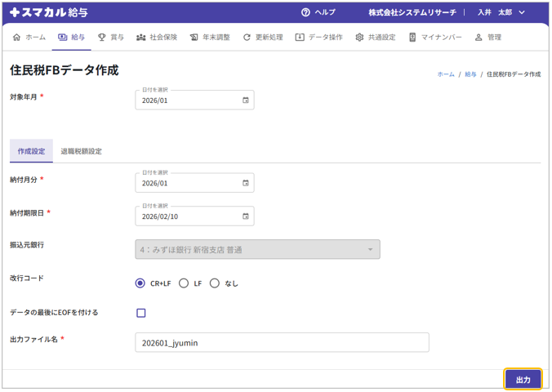The height and width of the screenshot is (392, 552).
Task: Click the 共通設定 gear icon
Action: tap(359, 38)
